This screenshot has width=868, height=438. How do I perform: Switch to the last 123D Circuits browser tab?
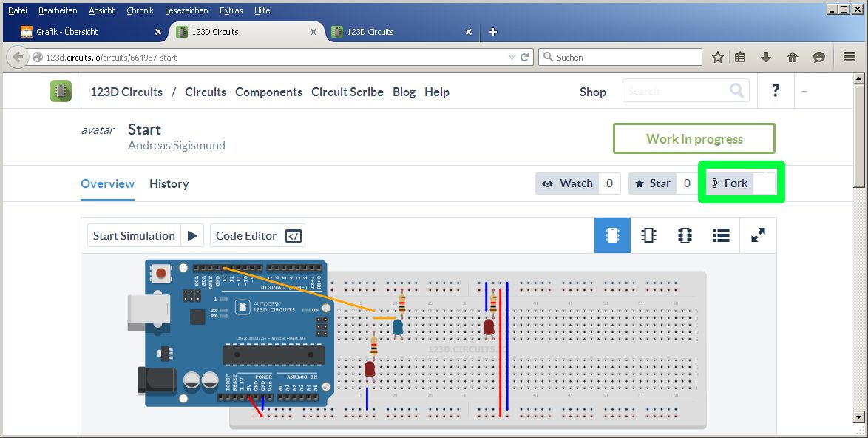tap(401, 32)
